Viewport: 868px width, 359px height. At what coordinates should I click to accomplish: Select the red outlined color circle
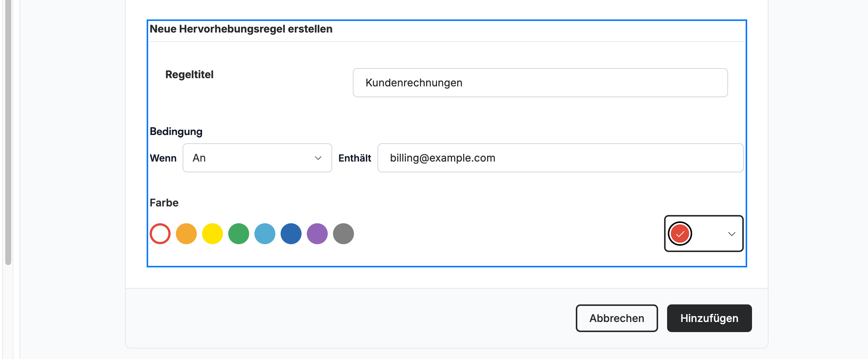point(160,234)
